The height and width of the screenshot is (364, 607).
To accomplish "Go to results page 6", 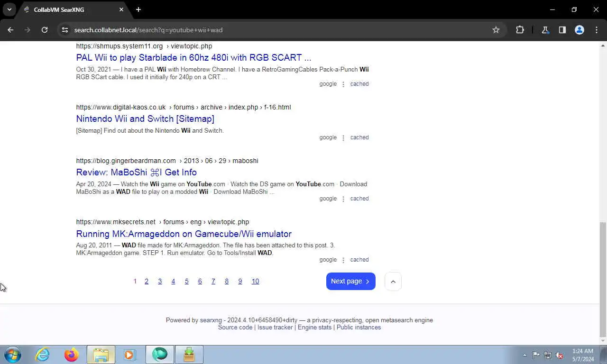I will pyautogui.click(x=200, y=282).
